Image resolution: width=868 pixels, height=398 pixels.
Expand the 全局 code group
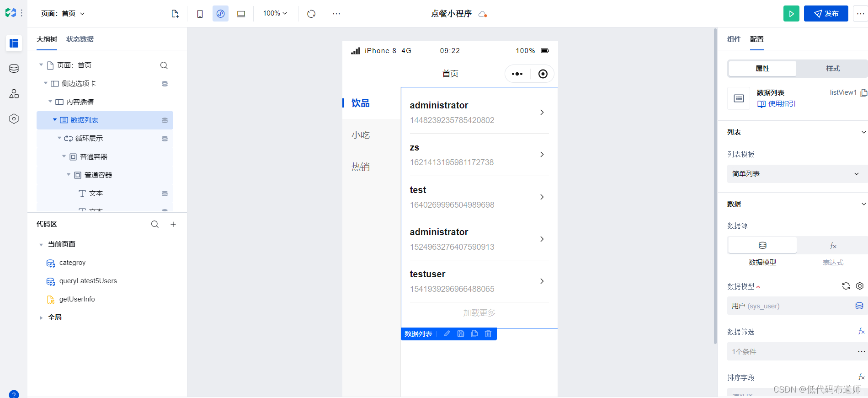41,318
